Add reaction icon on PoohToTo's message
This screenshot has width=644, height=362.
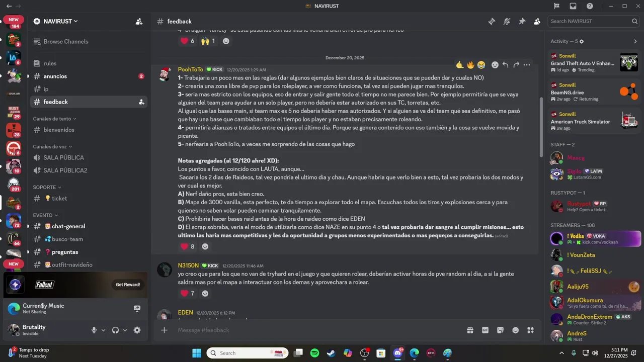tap(495, 65)
